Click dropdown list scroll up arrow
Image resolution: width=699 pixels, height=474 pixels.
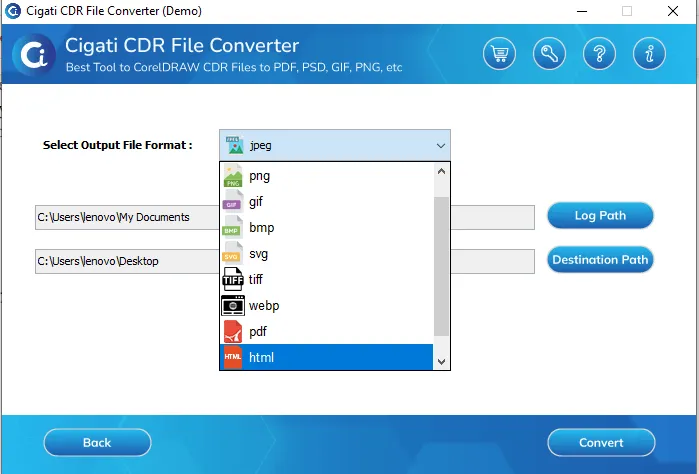tap(441, 171)
